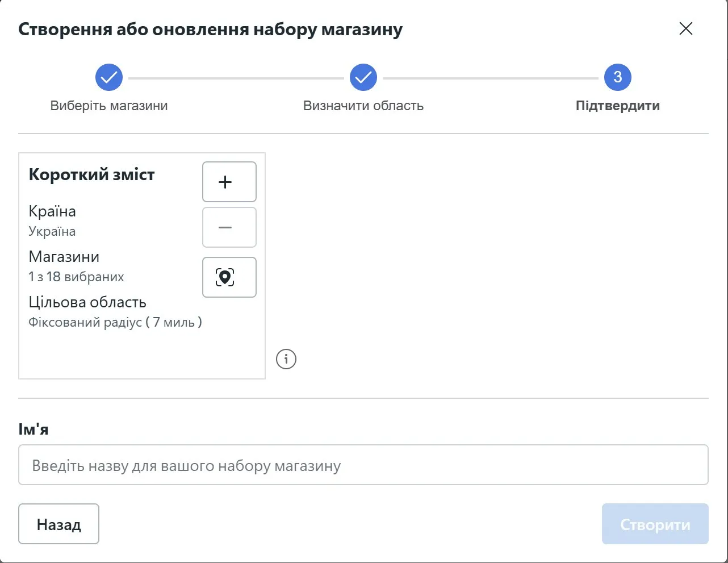728x563 pixels.
Task: Click the 'Цільова область' label
Action: click(87, 302)
